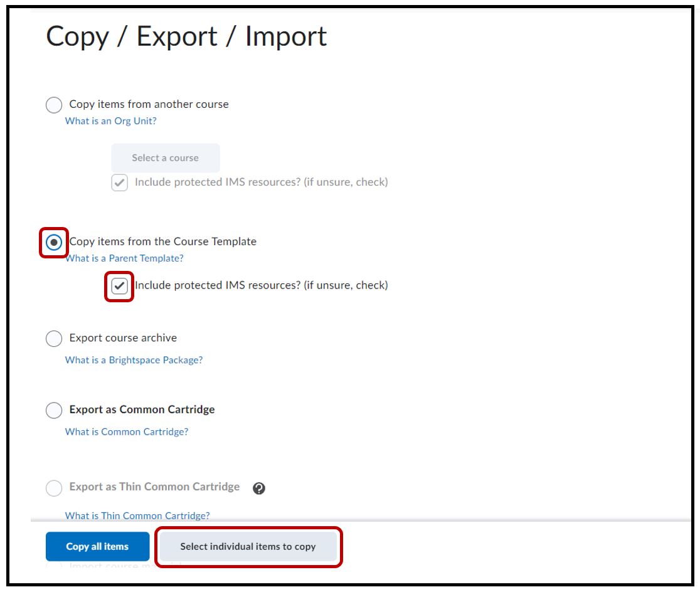Click the 'Export as Common Cartridge' label text
Screen dimensions: 700x592
click(142, 410)
